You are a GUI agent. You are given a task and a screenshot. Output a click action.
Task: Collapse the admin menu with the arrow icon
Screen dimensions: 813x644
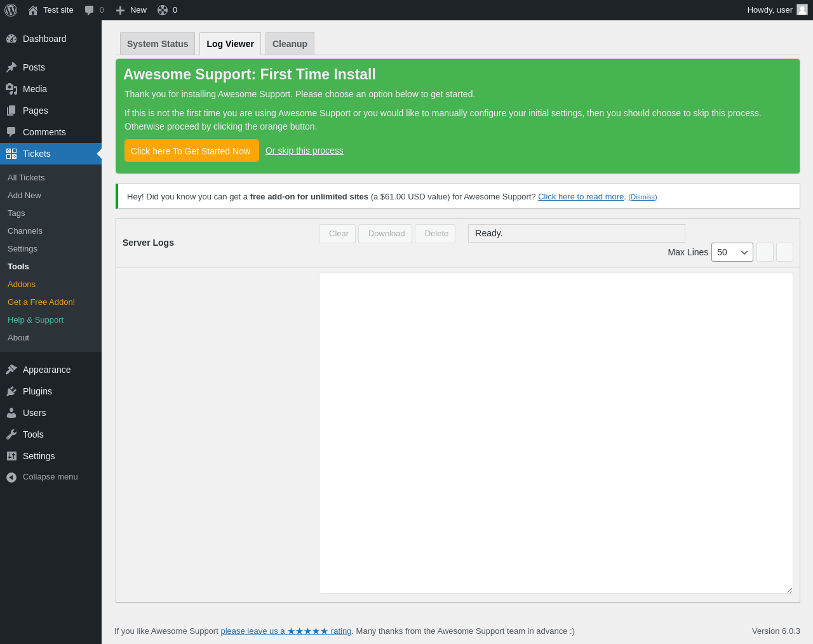coord(11,477)
